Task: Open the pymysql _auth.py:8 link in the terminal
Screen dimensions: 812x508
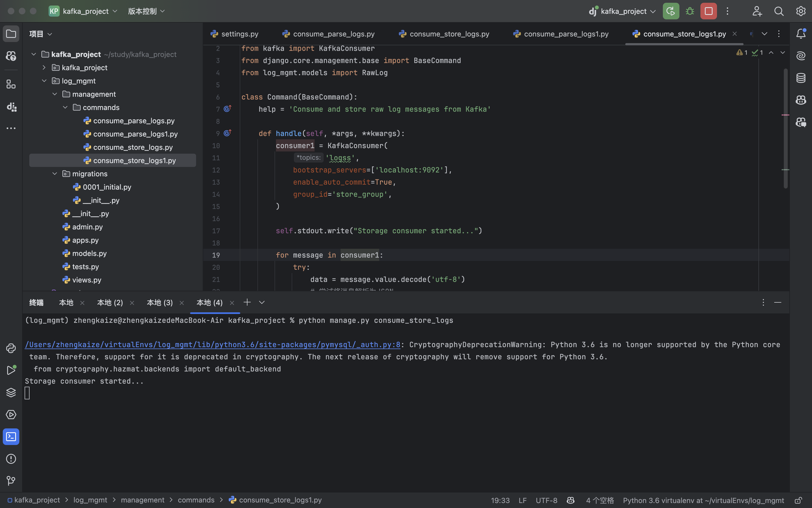Action: (212, 345)
